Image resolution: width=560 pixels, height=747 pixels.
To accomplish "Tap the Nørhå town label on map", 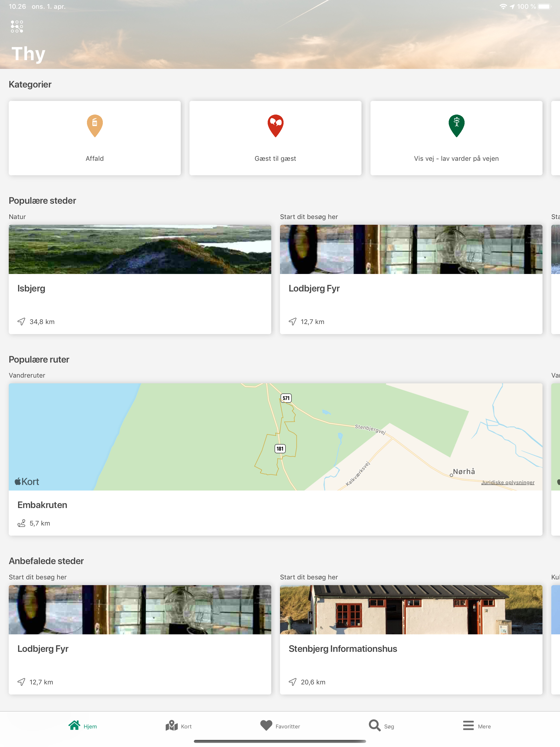I will pos(464,471).
